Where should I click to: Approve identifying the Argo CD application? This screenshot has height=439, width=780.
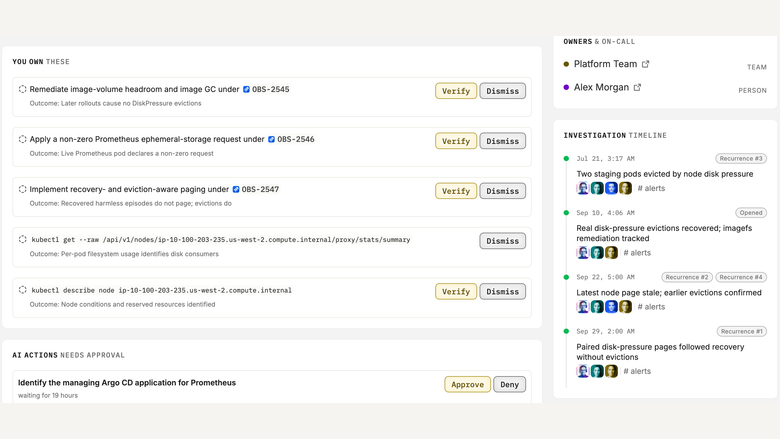tap(467, 384)
